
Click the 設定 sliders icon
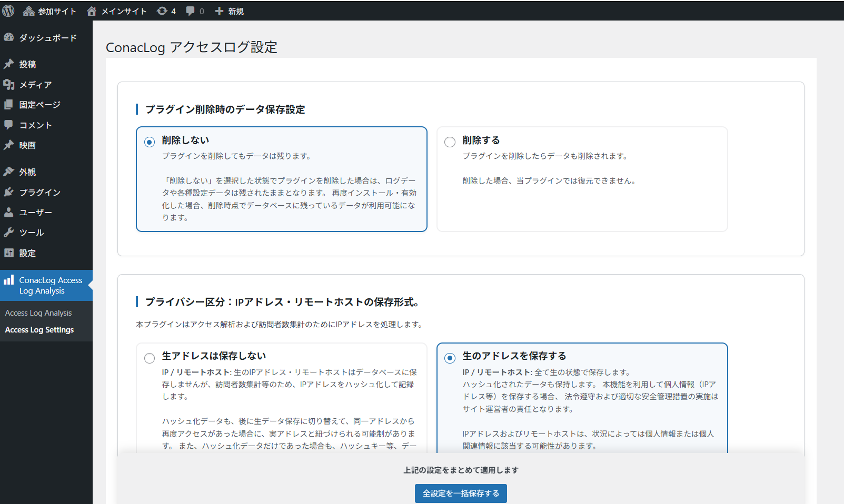[x=8, y=253]
